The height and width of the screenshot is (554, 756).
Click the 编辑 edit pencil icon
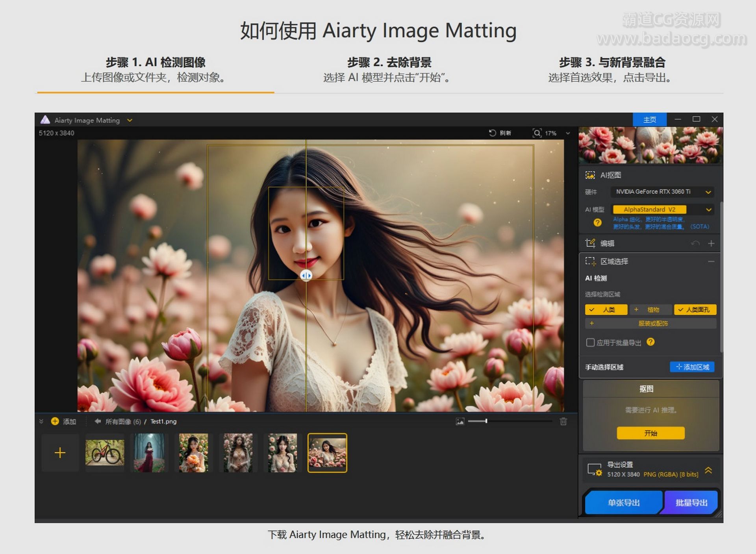click(590, 243)
